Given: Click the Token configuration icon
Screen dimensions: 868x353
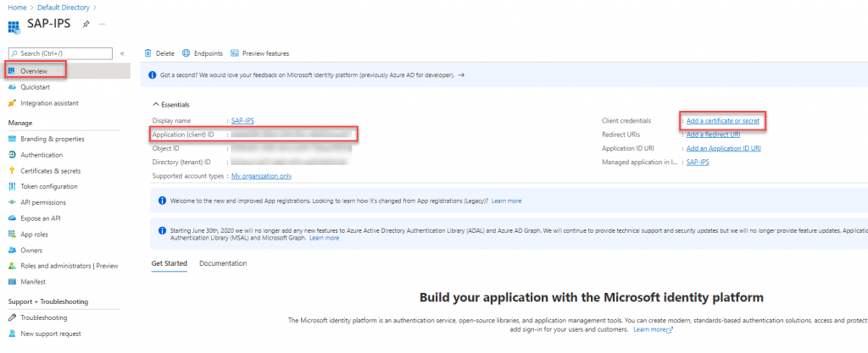Looking at the screenshot, I should click(x=12, y=187).
